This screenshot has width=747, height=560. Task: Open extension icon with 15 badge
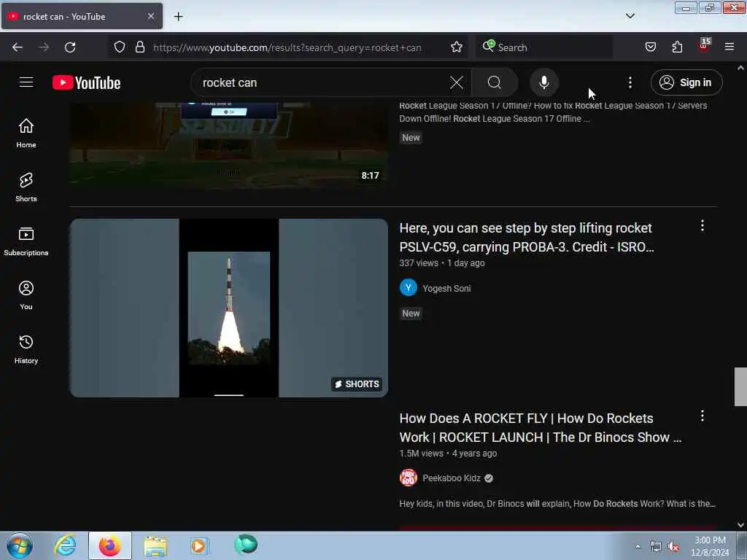(x=704, y=46)
